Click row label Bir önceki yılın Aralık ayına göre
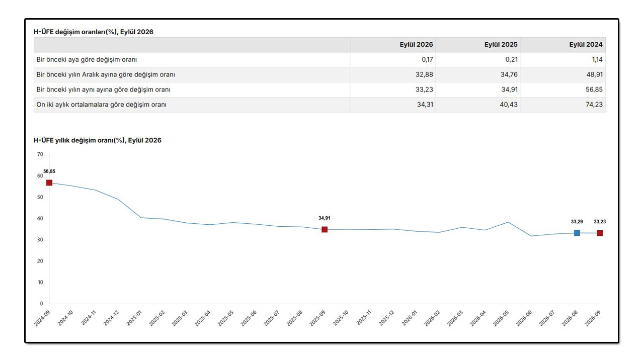This screenshot has height=362, width=644. click(x=106, y=74)
